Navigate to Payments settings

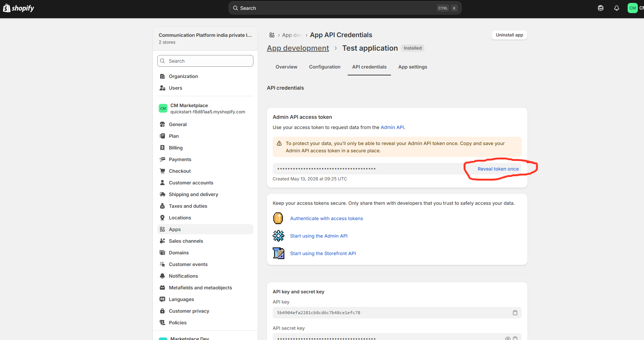coord(205,159)
